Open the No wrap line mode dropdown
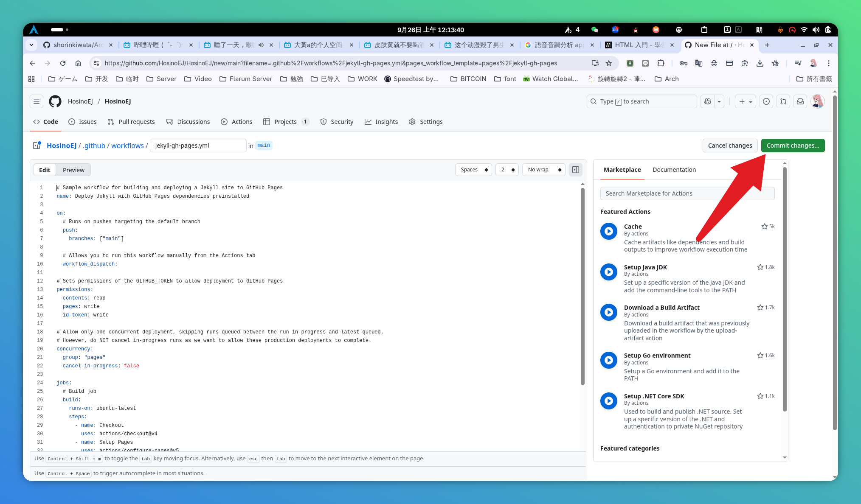 544,170
